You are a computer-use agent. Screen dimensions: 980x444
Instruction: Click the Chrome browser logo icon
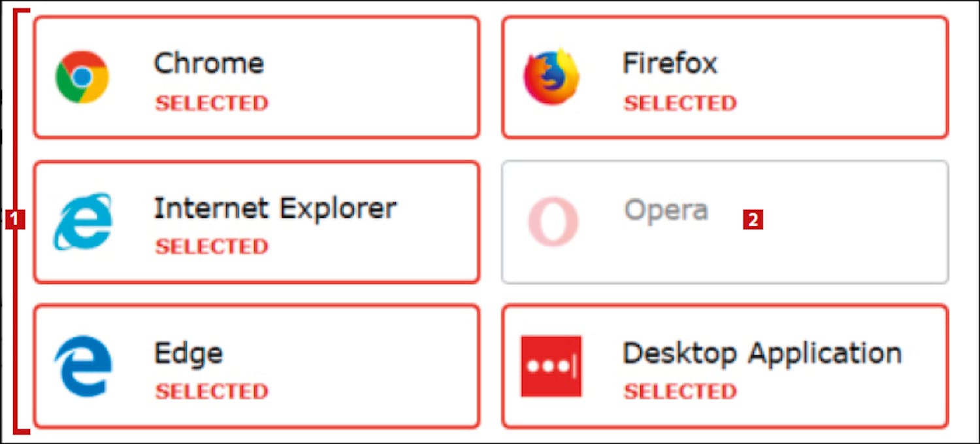pyautogui.click(x=82, y=77)
